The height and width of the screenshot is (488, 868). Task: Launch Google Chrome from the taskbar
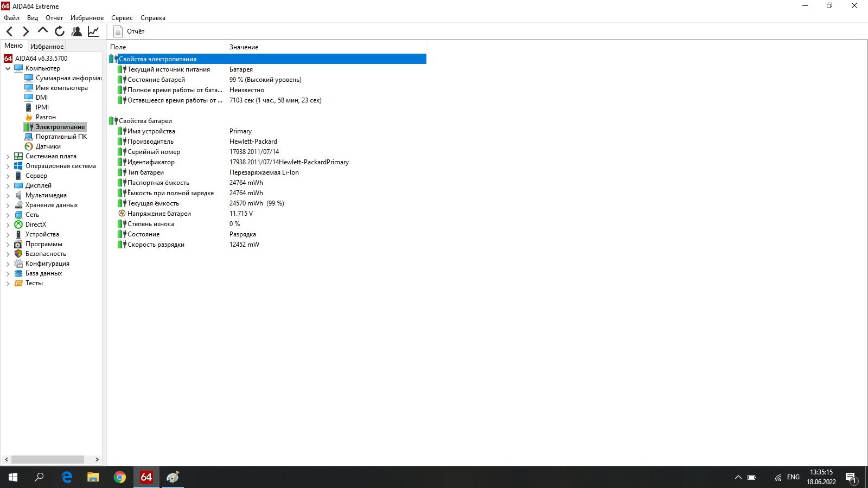tap(119, 477)
